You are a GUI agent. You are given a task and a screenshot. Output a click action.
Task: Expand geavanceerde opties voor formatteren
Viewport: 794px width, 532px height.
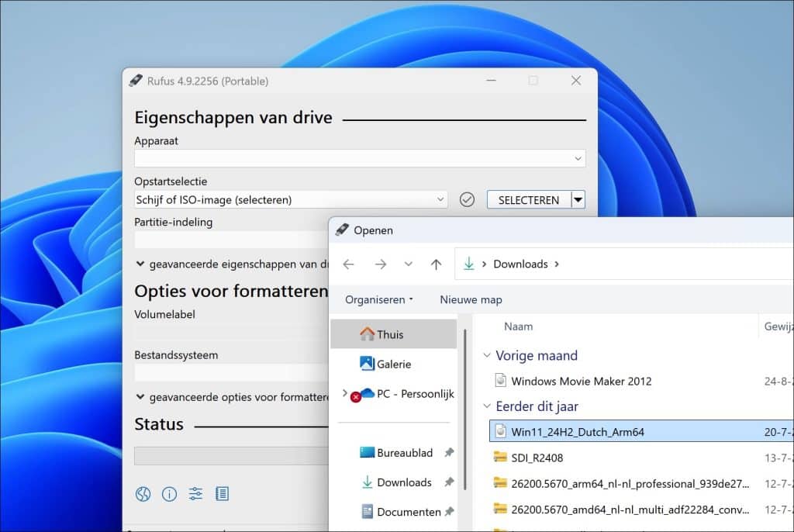[140, 397]
